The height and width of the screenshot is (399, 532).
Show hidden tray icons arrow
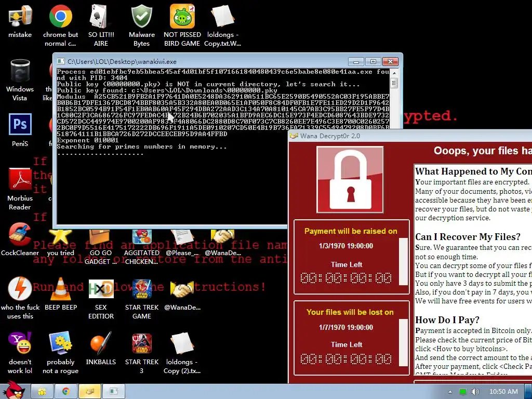coord(450,392)
